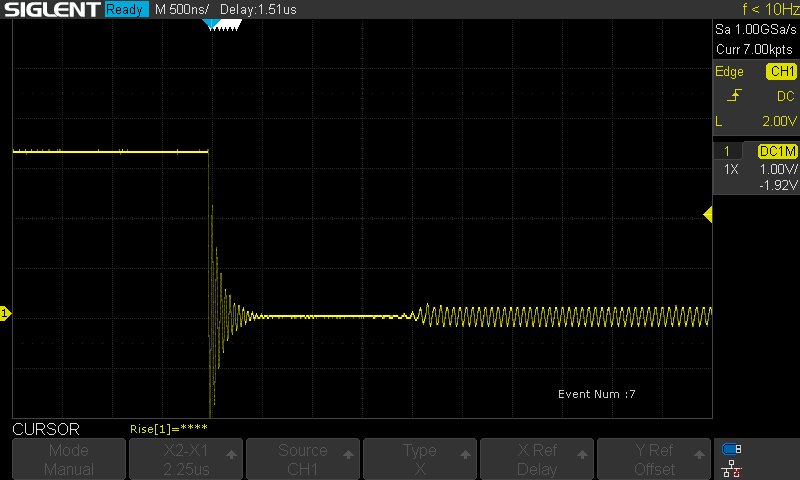800x480 pixels.
Task: Click the USB connection status icon
Action: (x=732, y=449)
